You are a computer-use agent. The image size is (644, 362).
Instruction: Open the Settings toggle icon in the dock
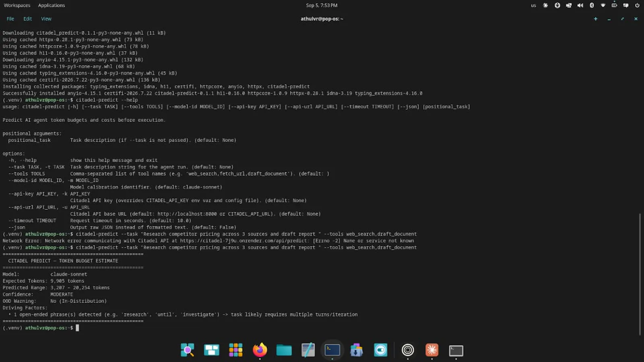click(380, 350)
